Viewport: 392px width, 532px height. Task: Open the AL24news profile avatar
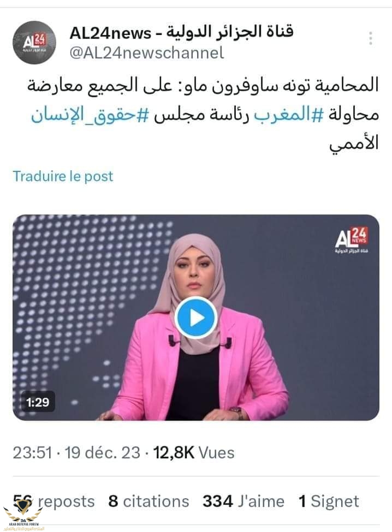pyautogui.click(x=34, y=43)
